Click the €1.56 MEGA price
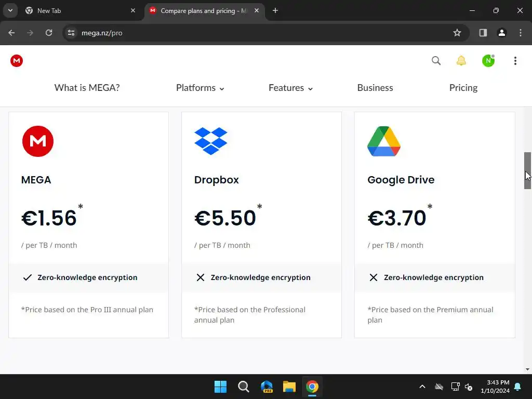 tap(49, 218)
